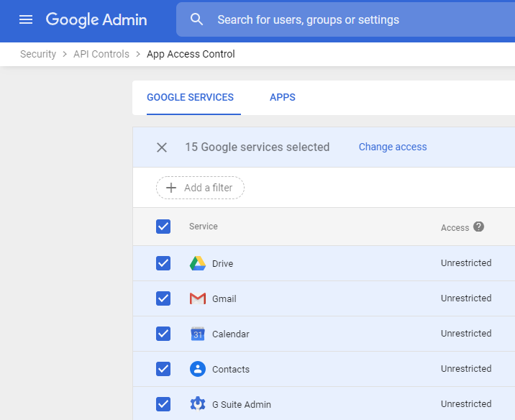Screen dimensions: 515x420
Task: Click Unrestricted in the Drive row
Action: [466, 263]
